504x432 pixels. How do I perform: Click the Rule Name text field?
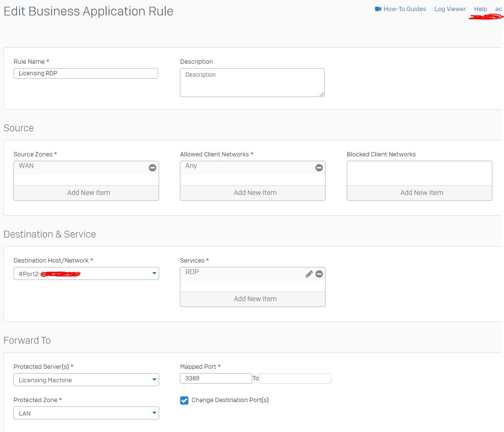click(86, 73)
